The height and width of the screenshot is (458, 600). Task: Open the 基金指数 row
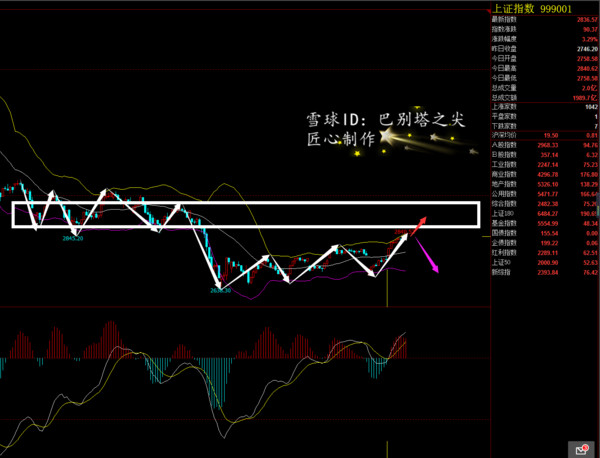click(545, 223)
